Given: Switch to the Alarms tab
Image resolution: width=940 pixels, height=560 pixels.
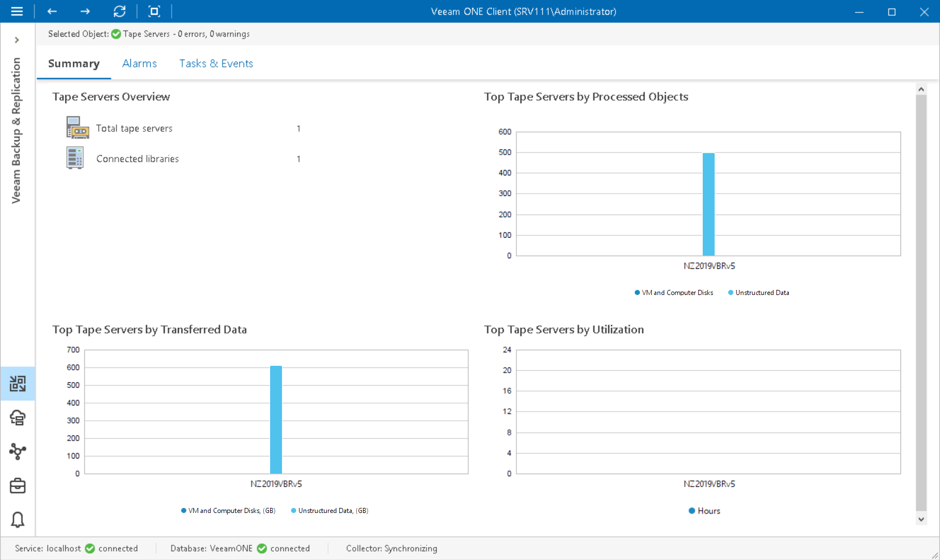Looking at the screenshot, I should click(139, 63).
